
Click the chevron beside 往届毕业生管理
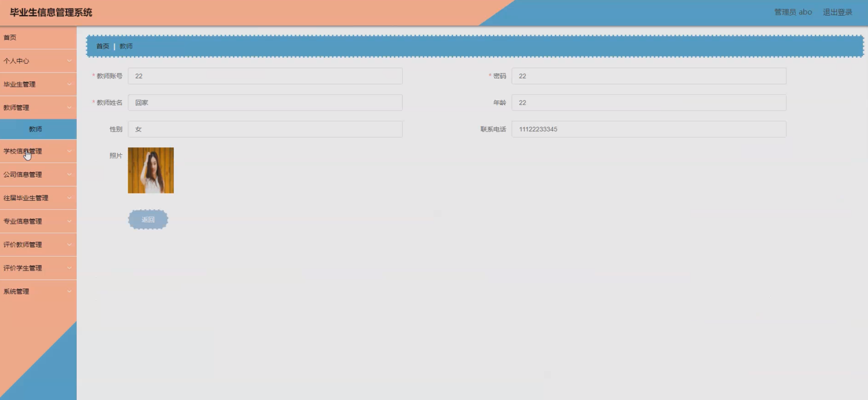[69, 198]
